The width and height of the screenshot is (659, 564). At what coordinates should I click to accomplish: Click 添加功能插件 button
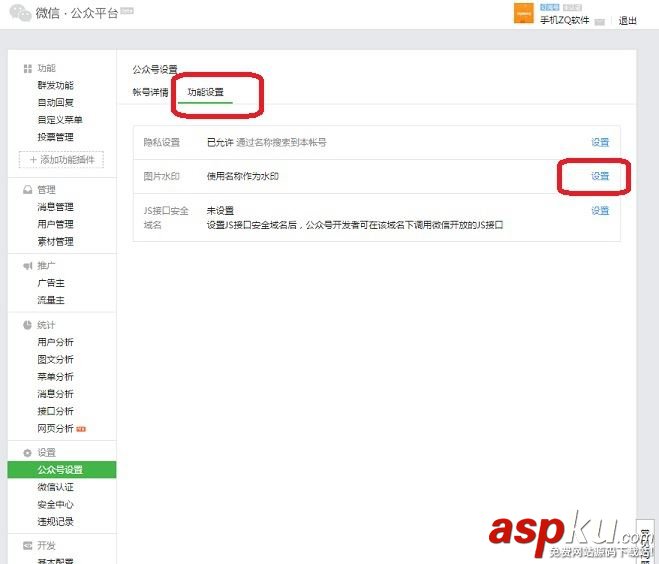(x=61, y=160)
